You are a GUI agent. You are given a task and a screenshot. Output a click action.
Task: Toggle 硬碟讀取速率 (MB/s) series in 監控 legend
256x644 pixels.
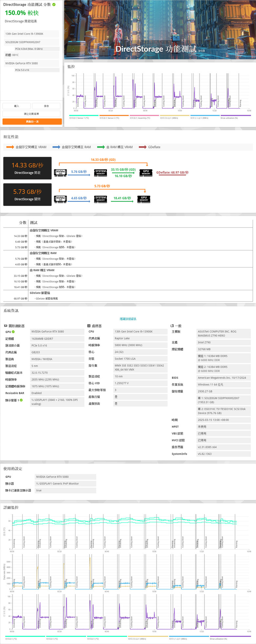(175, 117)
